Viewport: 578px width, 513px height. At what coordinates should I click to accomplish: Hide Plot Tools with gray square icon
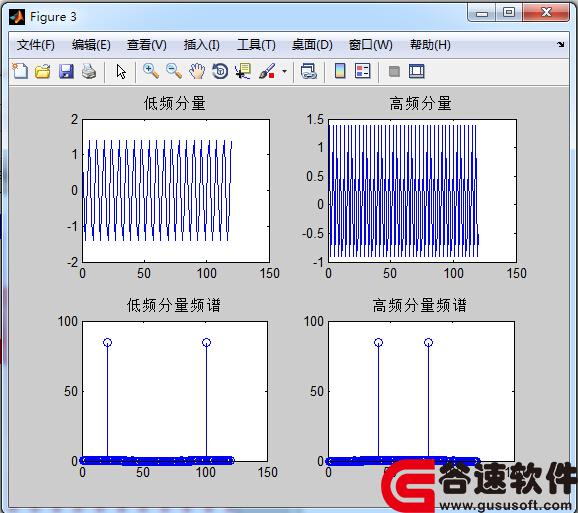(394, 71)
